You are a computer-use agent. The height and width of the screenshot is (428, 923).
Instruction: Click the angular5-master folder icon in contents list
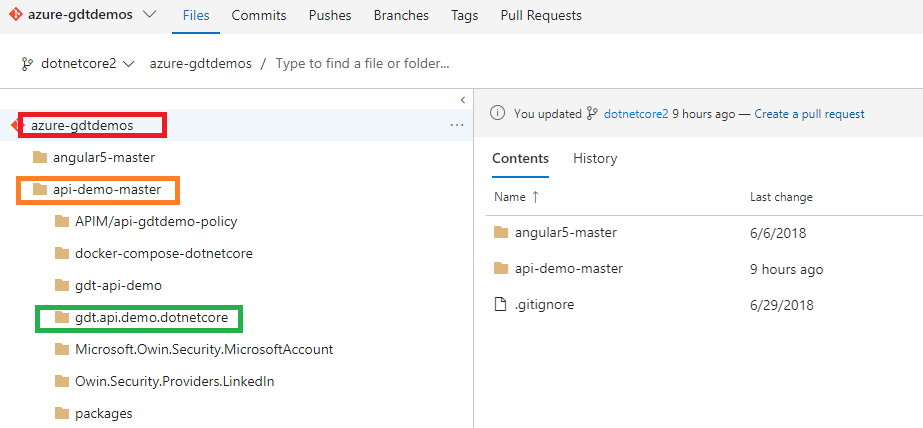[x=501, y=233]
